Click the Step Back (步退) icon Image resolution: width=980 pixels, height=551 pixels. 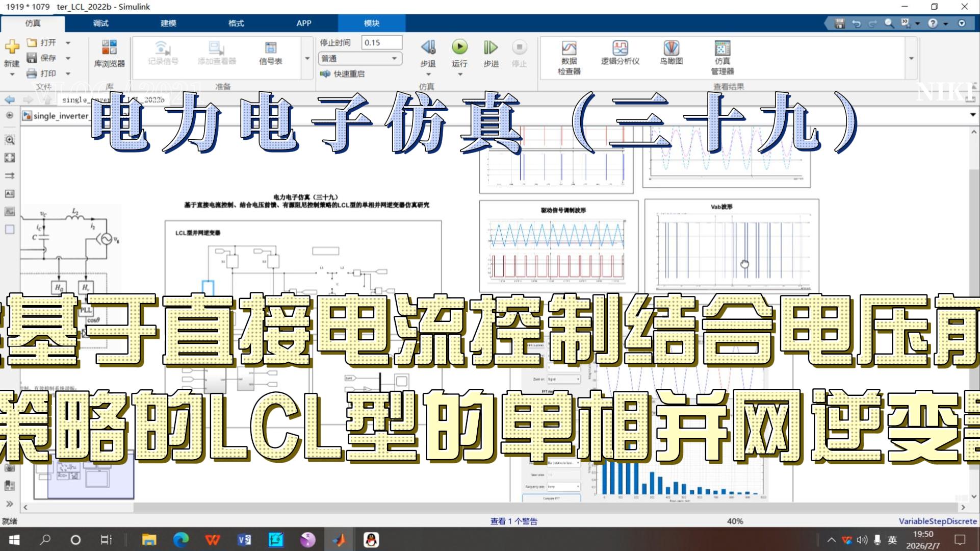(x=428, y=47)
